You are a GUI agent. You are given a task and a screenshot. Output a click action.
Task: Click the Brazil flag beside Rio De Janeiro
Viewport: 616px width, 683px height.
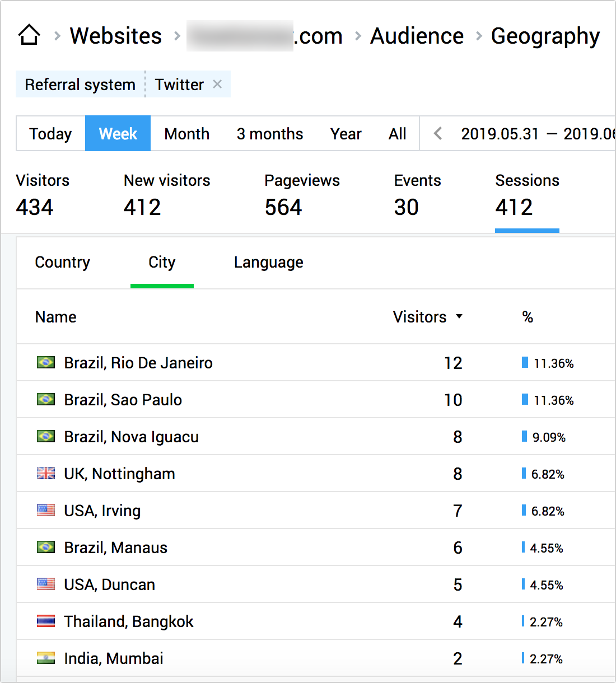point(46,362)
